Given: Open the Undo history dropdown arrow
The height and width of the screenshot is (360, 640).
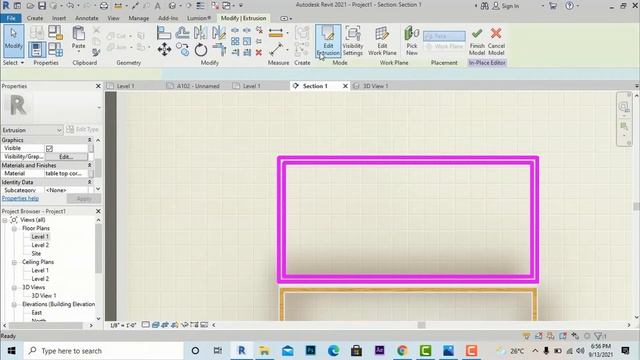Looking at the screenshot, I should 78,6.
